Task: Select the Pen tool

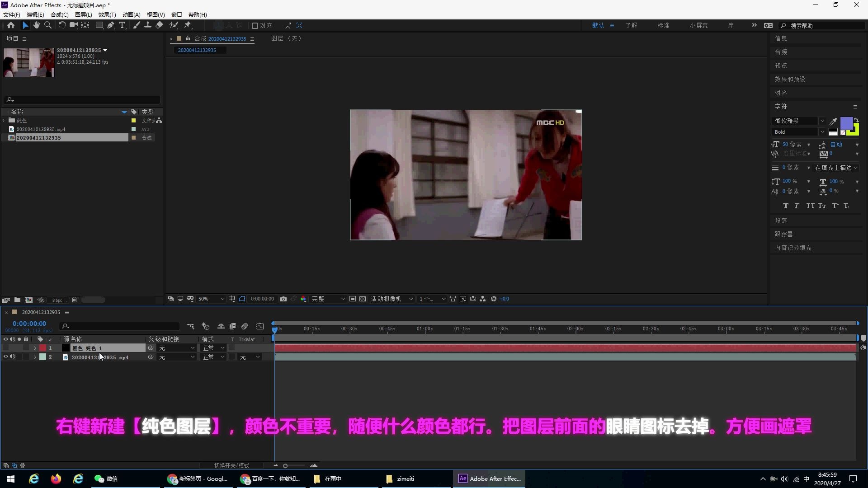Action: [x=111, y=25]
